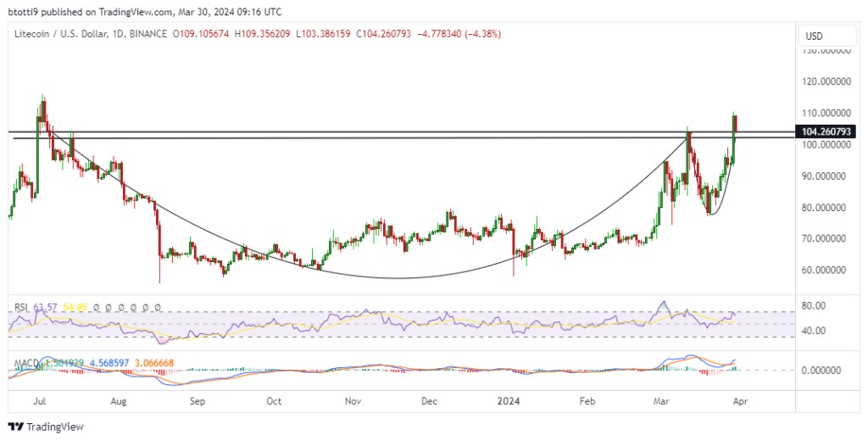Click the published on TradingView.com header text
868x441 pixels.
145,11
